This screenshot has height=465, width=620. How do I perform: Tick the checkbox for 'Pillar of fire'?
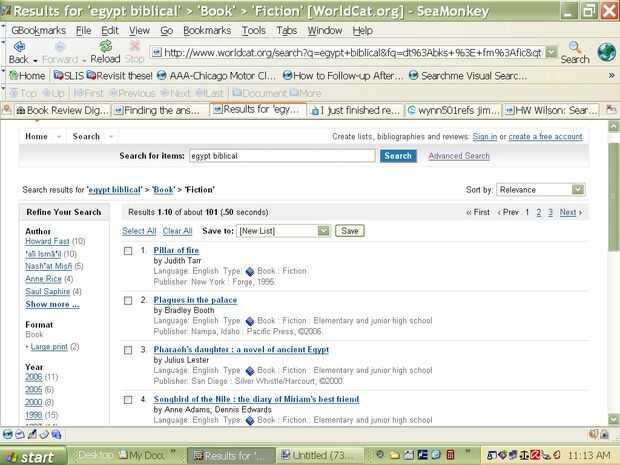pos(128,251)
